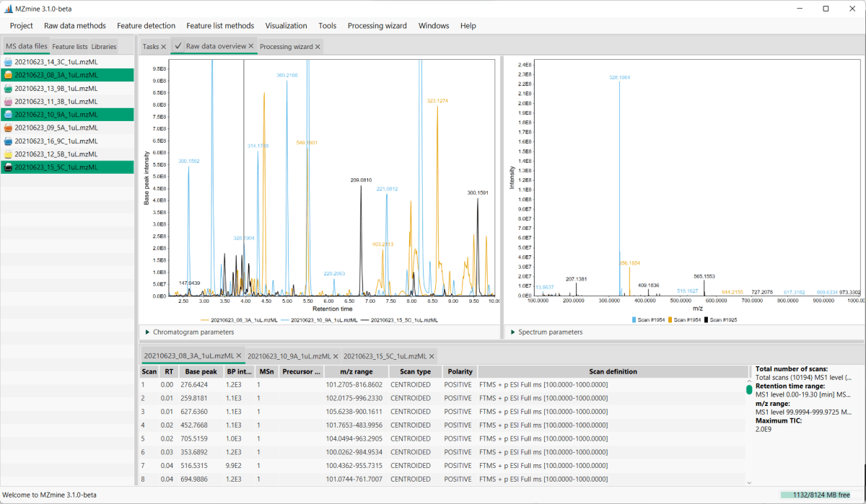Viewport: 866px width, 504px height.
Task: Toggle the checkmark on Raw data overview tab
Action: click(x=178, y=45)
